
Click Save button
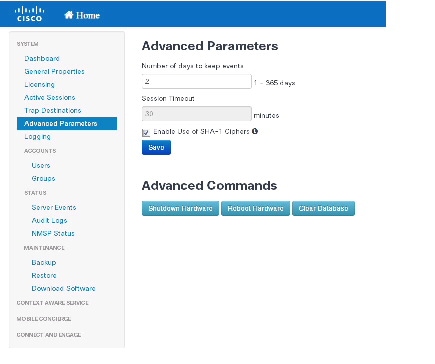[x=156, y=147]
